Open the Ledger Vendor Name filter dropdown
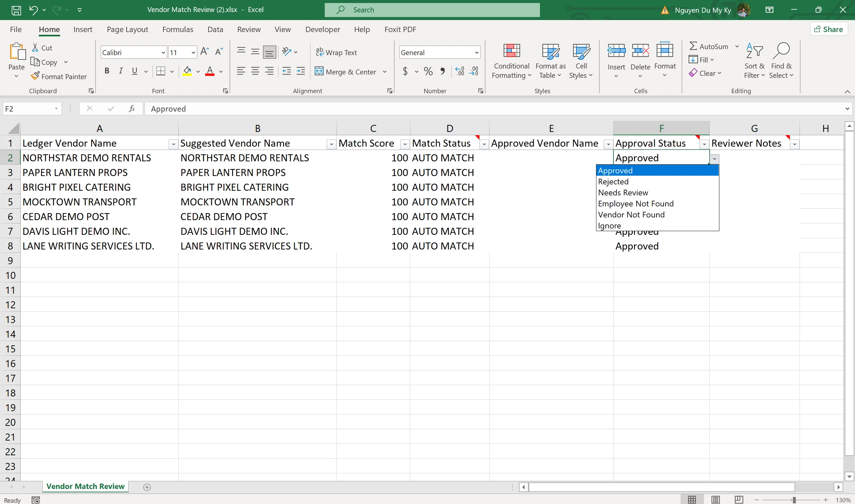Image resolution: width=855 pixels, height=504 pixels. [173, 144]
